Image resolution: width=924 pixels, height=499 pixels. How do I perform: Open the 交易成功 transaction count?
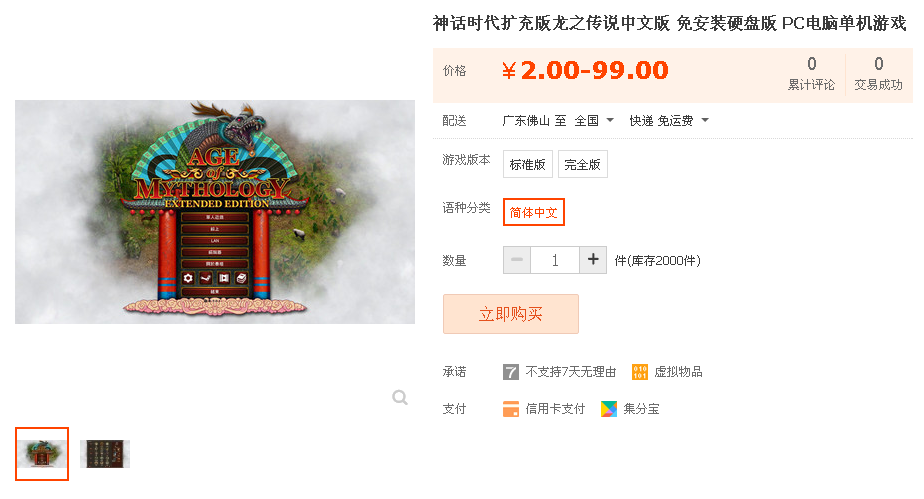pos(878,74)
